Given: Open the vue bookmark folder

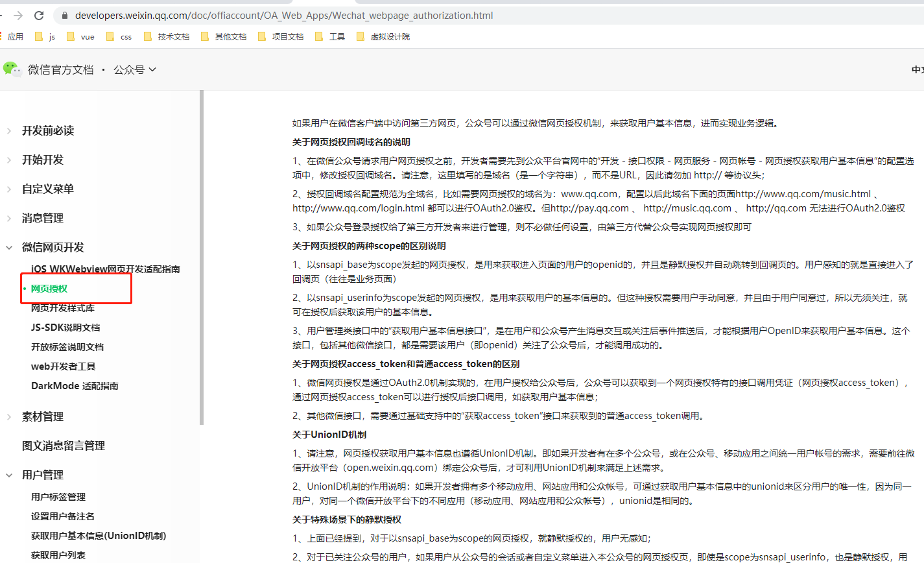Looking at the screenshot, I should coord(81,37).
